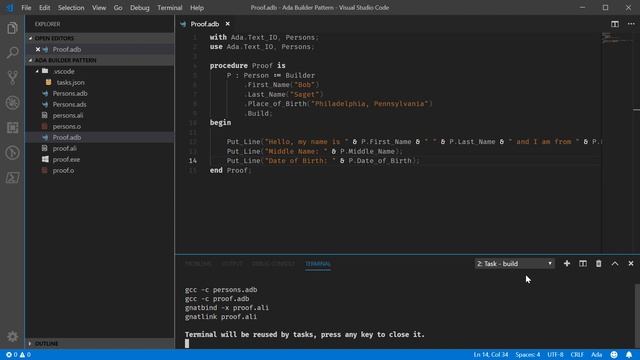
Task: Kill terminal with the trash icon
Action: coord(598,264)
